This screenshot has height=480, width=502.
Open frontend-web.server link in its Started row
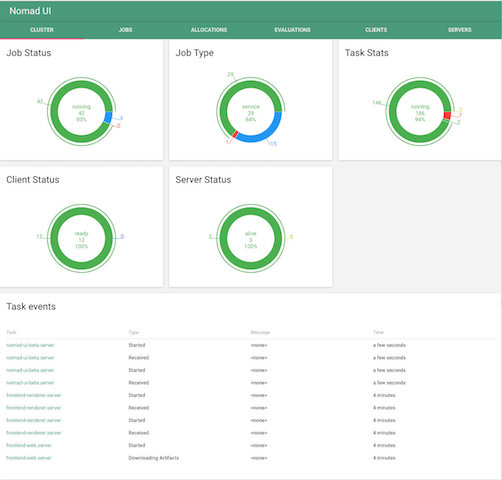pos(29,445)
